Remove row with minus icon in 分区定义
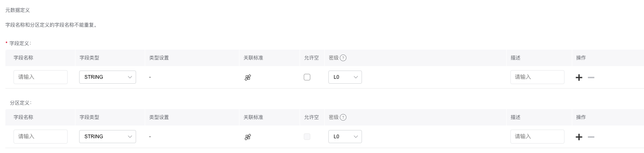 coord(591,137)
